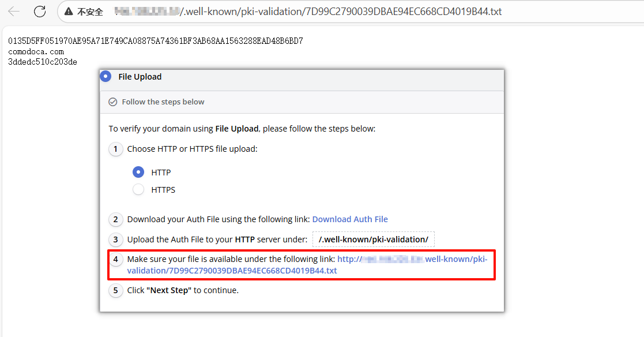Click the step 2 number circle
644x337 pixels.
(x=116, y=219)
